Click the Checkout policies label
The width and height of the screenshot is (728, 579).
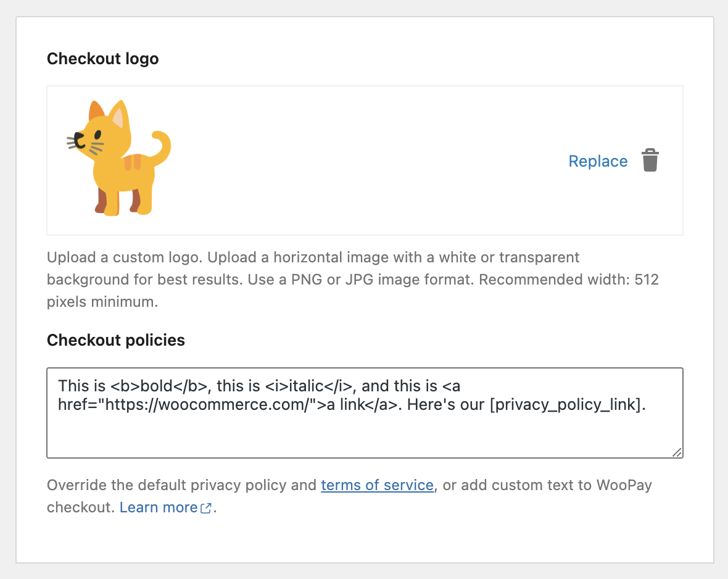coord(116,340)
